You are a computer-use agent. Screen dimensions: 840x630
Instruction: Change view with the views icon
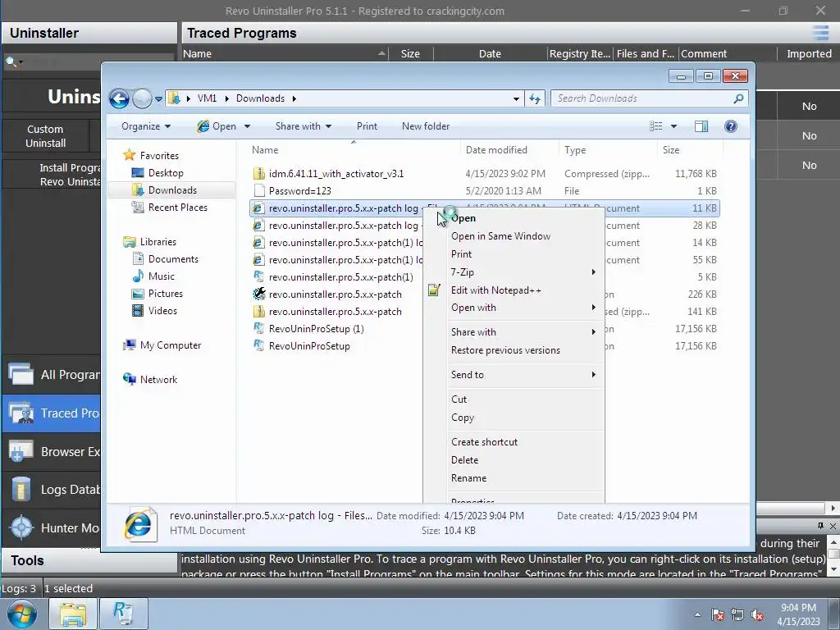point(655,126)
